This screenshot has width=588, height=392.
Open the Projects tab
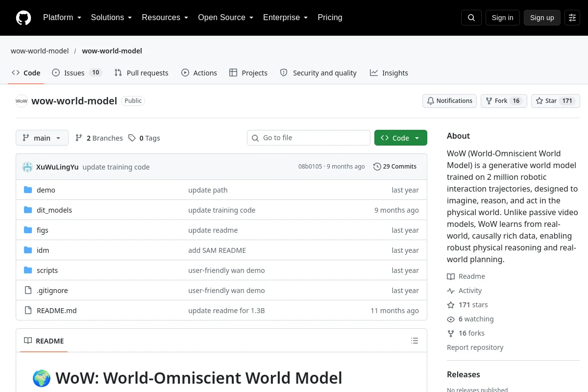click(248, 73)
